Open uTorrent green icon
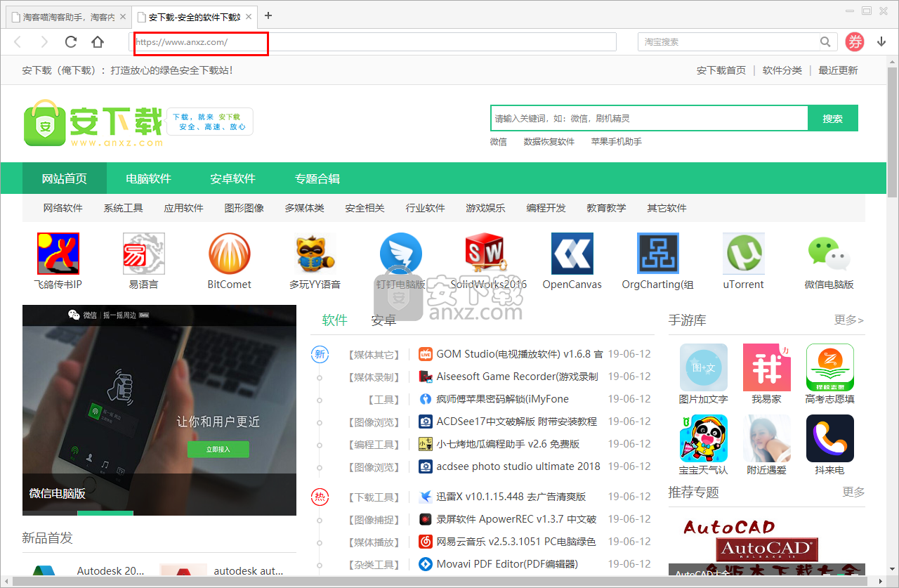 click(744, 254)
